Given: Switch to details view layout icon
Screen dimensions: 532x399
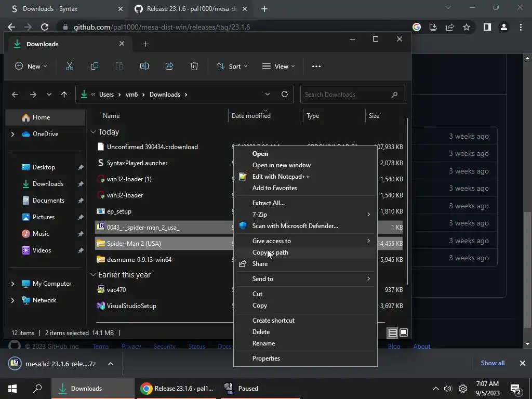Looking at the screenshot, I should coord(393,333).
